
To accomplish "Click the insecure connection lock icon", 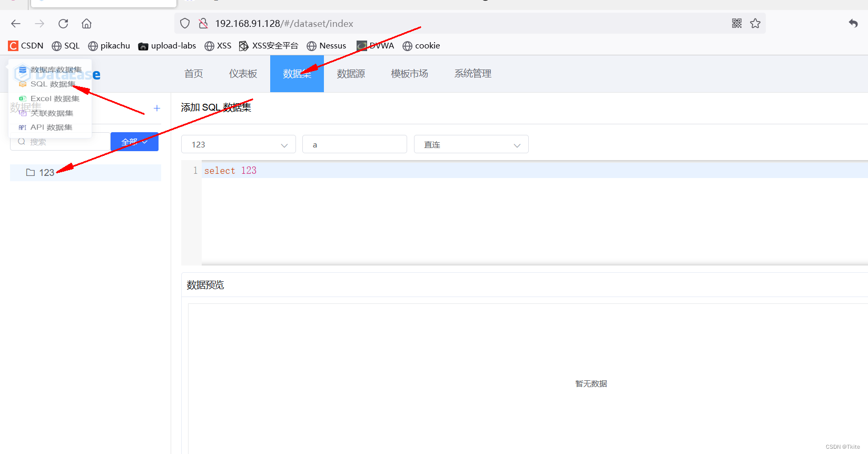I will tap(203, 24).
